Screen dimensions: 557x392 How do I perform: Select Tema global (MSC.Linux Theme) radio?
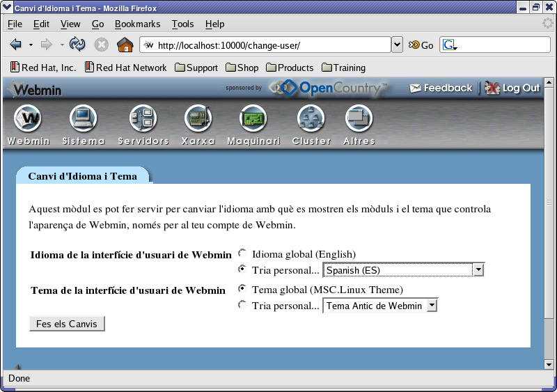click(x=242, y=288)
